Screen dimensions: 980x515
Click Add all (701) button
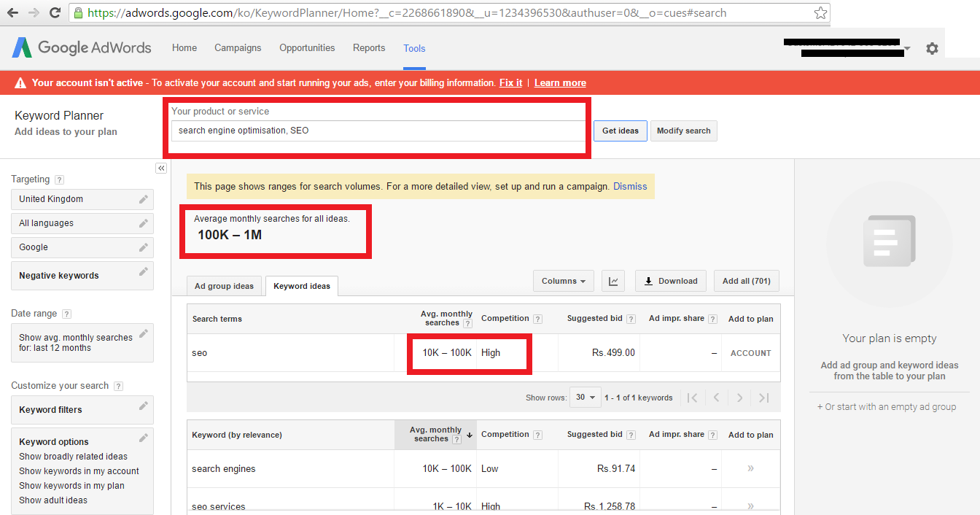(747, 281)
